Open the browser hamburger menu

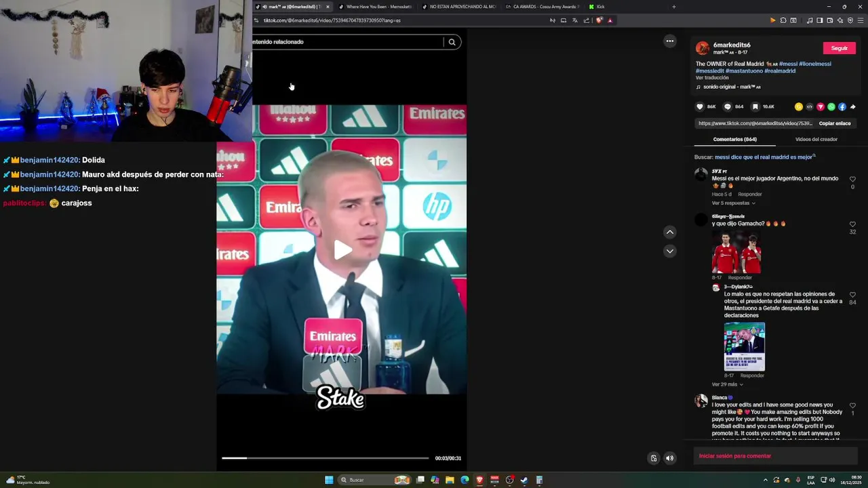861,20
